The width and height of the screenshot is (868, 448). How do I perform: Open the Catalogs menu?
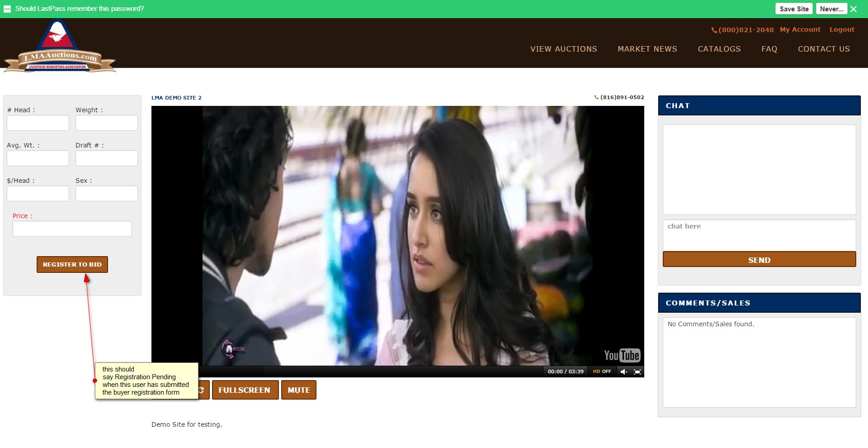(x=719, y=49)
